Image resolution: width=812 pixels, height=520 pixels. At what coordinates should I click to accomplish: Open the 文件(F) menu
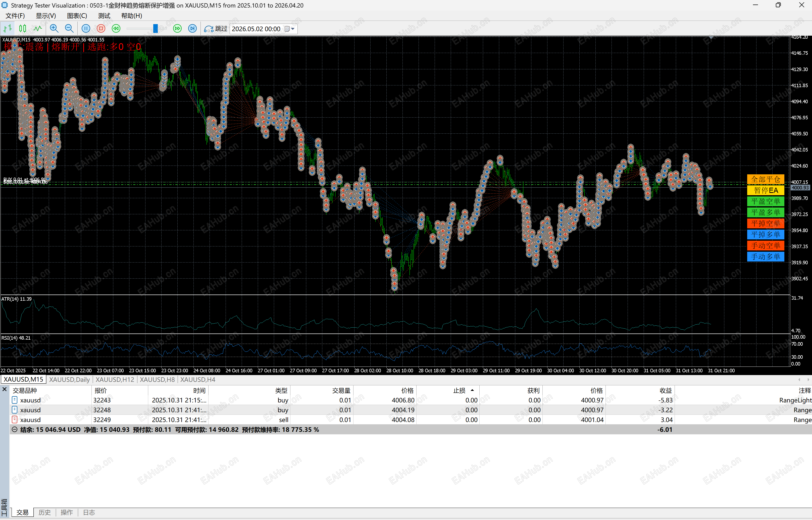coord(15,16)
